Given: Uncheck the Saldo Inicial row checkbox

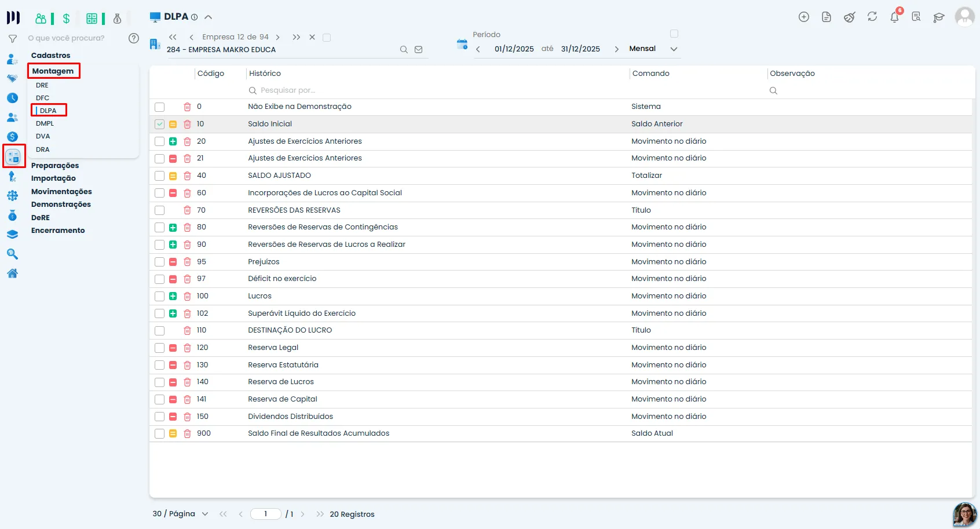Looking at the screenshot, I should (160, 124).
